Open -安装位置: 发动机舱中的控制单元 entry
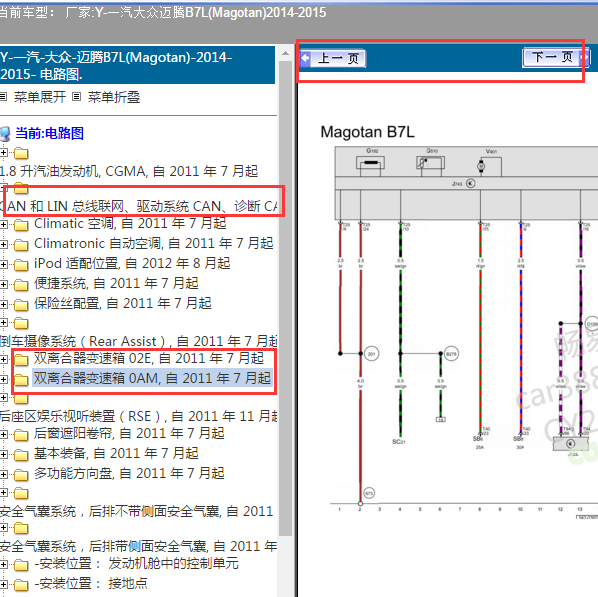The height and width of the screenshot is (597, 598). (x=137, y=563)
